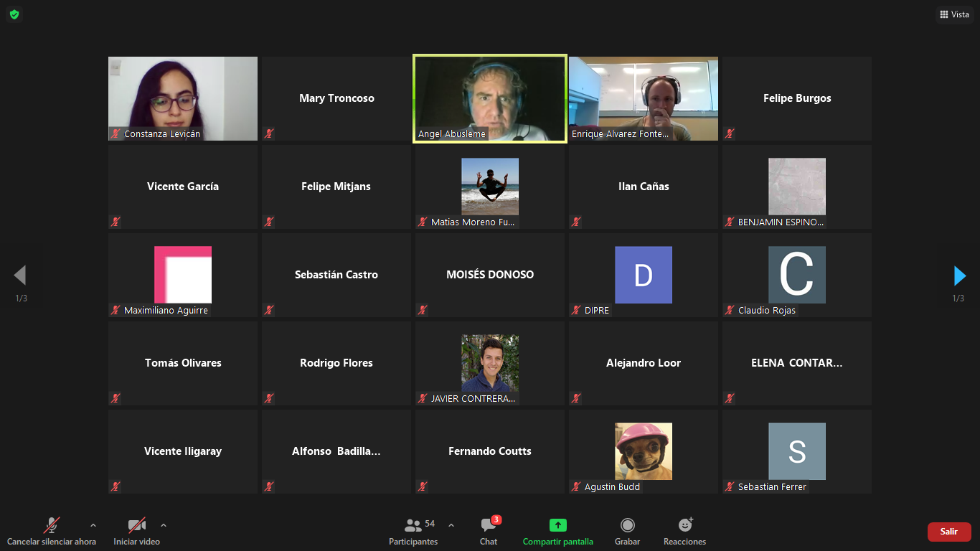Start camera with Iniciar video
The width and height of the screenshot is (980, 551).
point(137,532)
